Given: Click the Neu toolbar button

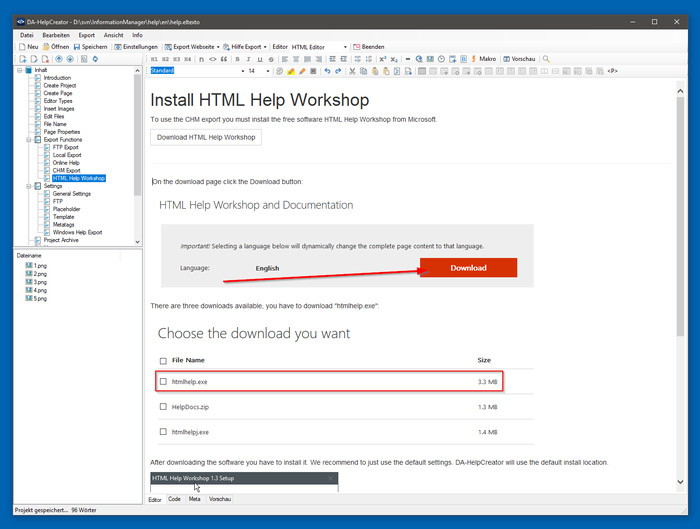Looking at the screenshot, I should pyautogui.click(x=29, y=47).
